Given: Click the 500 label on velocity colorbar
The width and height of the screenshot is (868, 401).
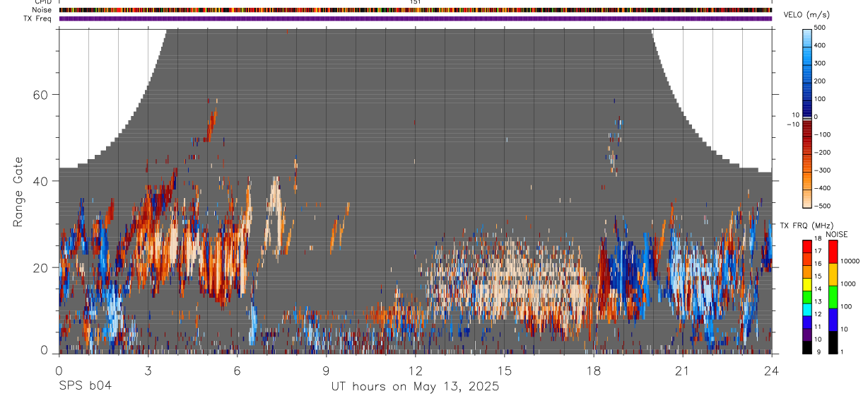Looking at the screenshot, I should point(820,28).
